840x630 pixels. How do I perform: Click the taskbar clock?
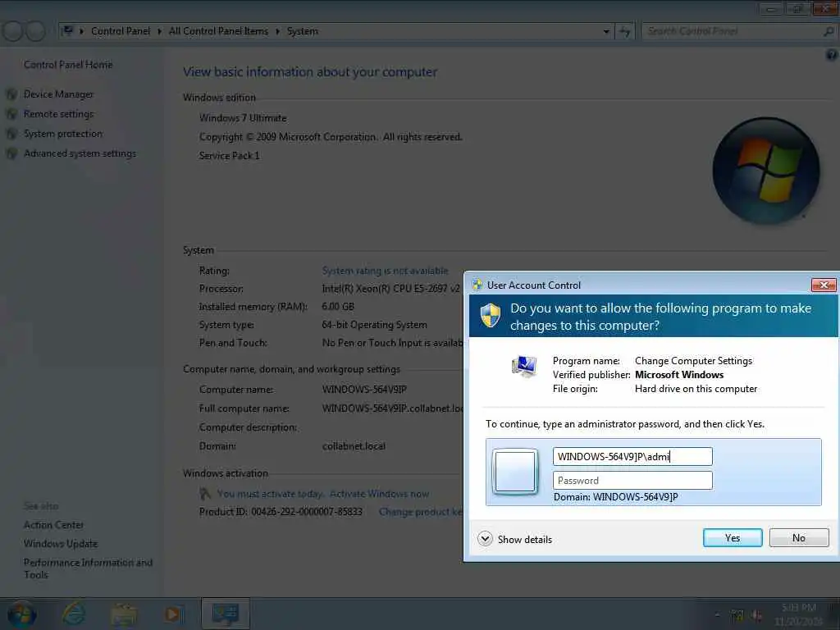(x=799, y=614)
